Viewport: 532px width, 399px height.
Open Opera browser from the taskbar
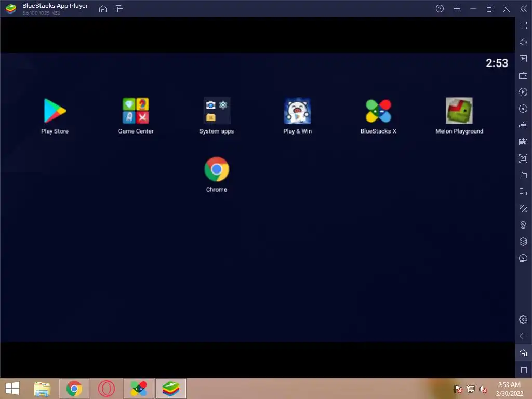tap(107, 389)
